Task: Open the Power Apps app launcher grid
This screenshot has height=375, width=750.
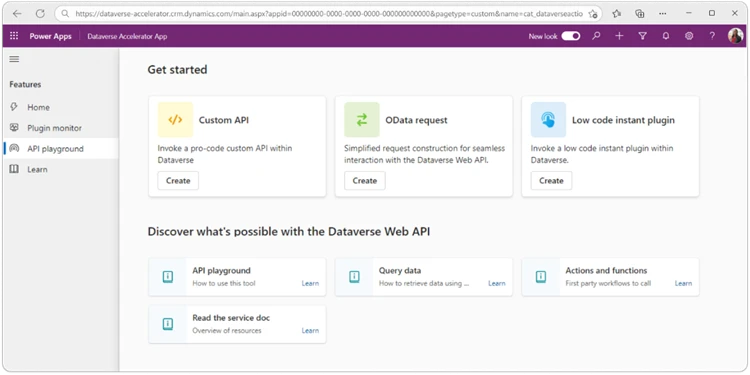Action: 14,36
